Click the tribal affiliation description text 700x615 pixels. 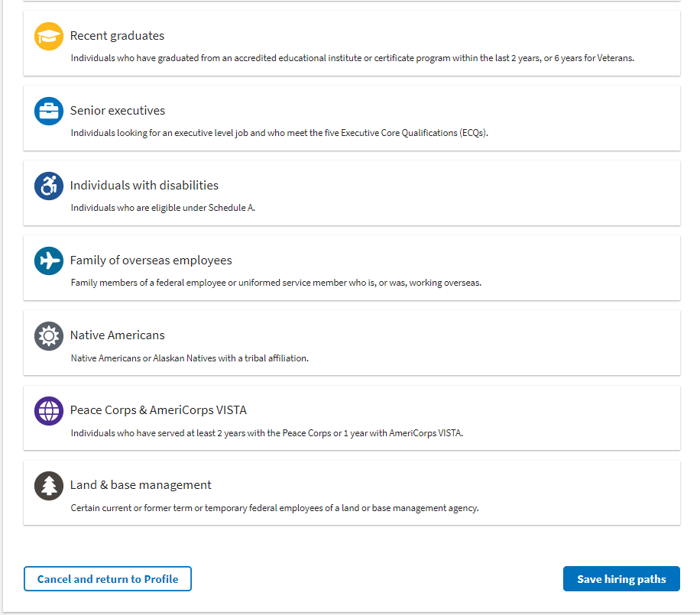tap(190, 358)
